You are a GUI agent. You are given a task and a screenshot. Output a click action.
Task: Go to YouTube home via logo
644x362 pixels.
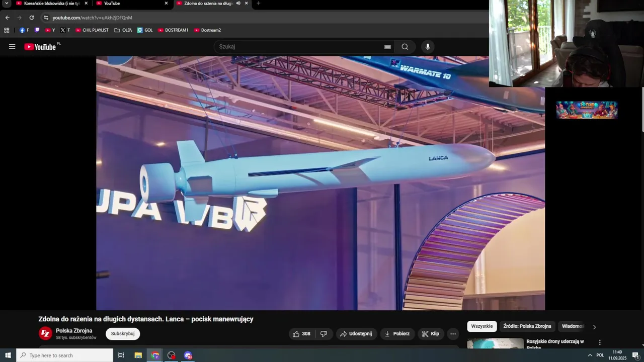40,47
